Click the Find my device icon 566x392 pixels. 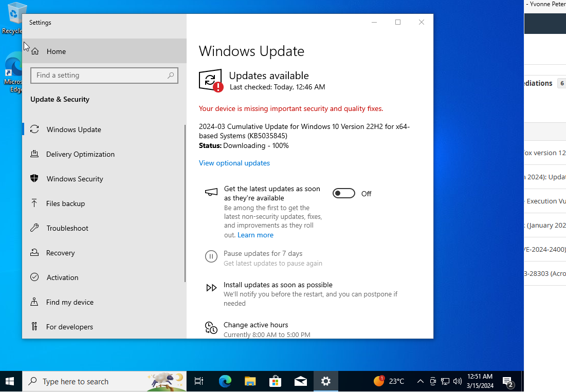34,302
